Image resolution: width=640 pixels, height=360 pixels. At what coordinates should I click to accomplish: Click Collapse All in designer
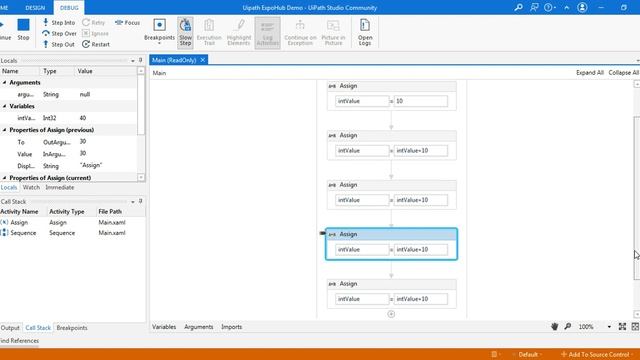click(623, 73)
